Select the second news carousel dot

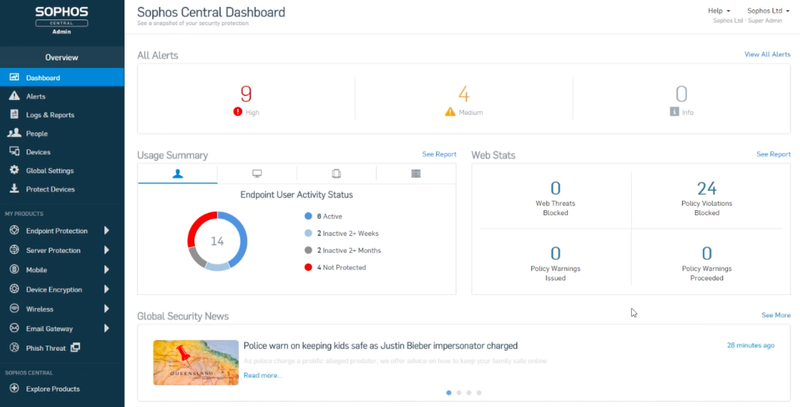tap(459, 393)
